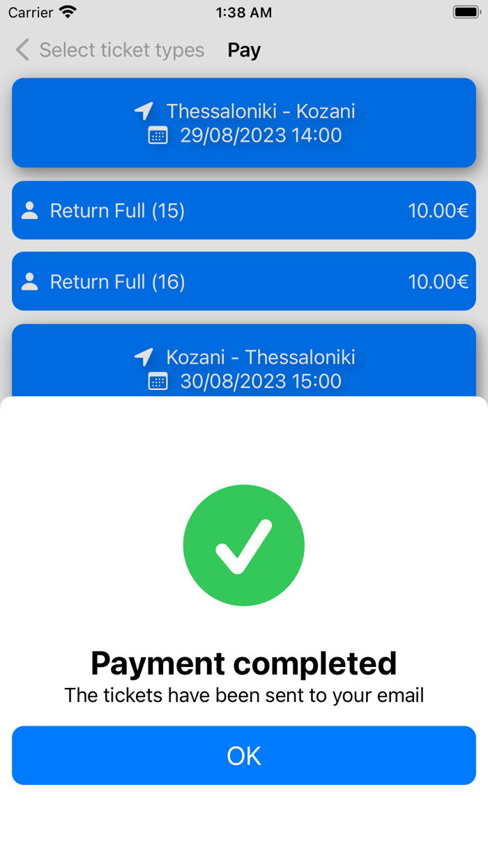The height and width of the screenshot is (868, 488).
Task: Tap the Payment completed heading
Action: (x=243, y=663)
